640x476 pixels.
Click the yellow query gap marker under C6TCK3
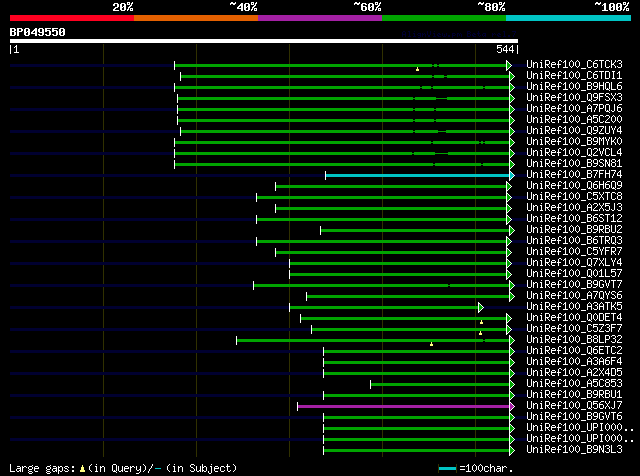tap(417, 69)
